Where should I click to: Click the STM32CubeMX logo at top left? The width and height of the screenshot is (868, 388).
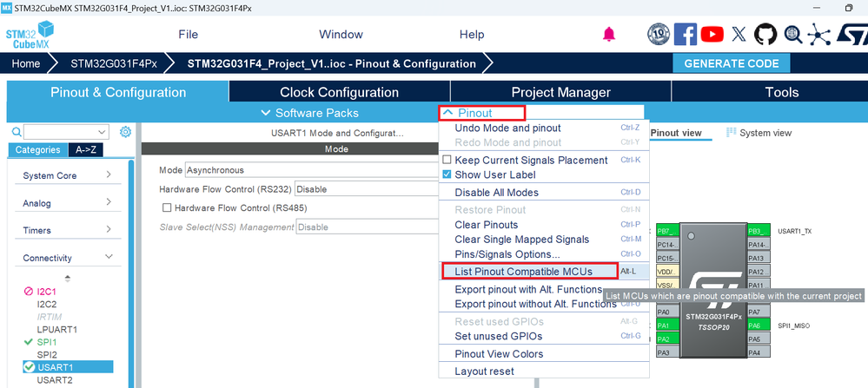pyautogui.click(x=30, y=34)
